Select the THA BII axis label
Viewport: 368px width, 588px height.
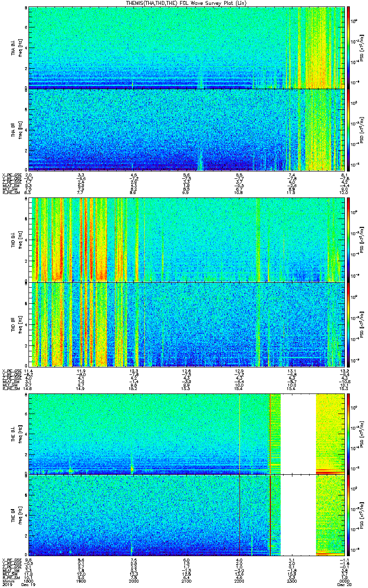point(13,129)
